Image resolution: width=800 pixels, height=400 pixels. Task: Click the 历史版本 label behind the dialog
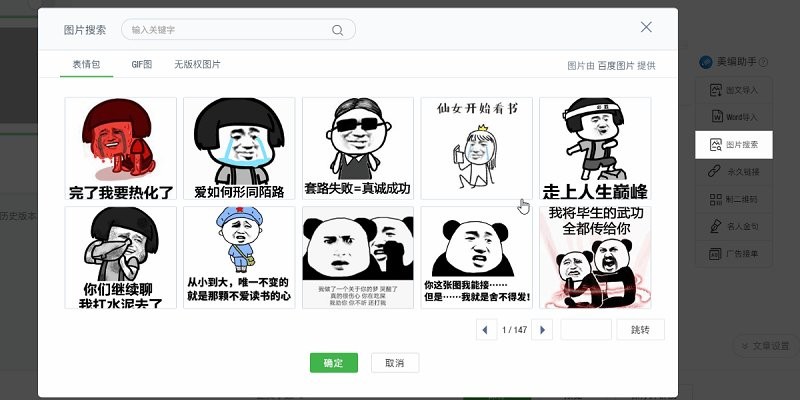click(x=18, y=216)
